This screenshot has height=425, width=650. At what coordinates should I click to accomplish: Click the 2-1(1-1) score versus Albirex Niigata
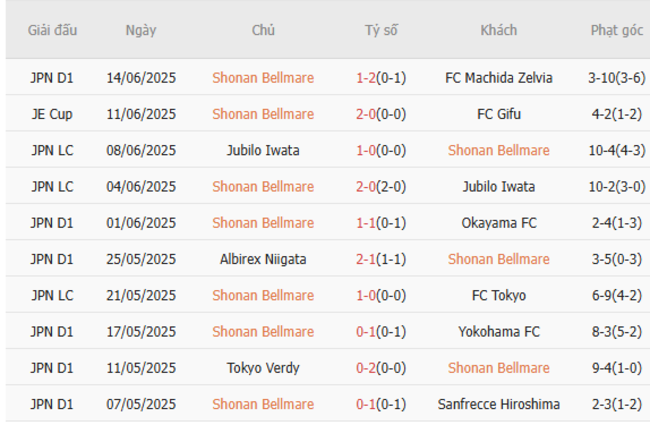381,259
